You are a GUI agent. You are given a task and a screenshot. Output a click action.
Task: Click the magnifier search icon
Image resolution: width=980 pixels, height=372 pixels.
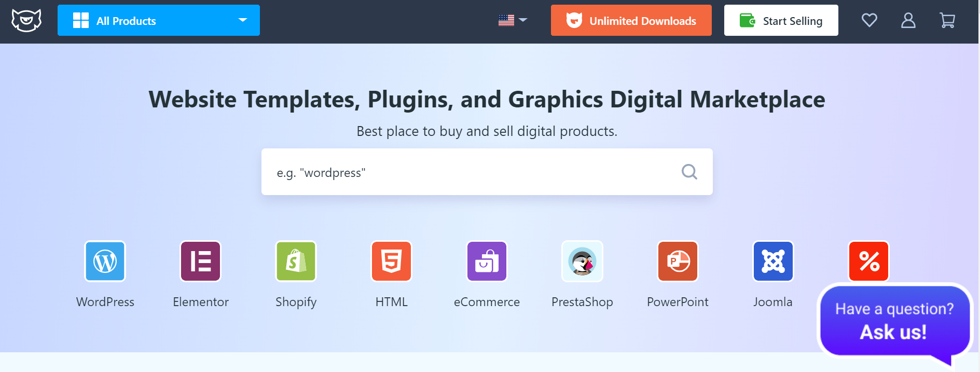[x=689, y=172]
